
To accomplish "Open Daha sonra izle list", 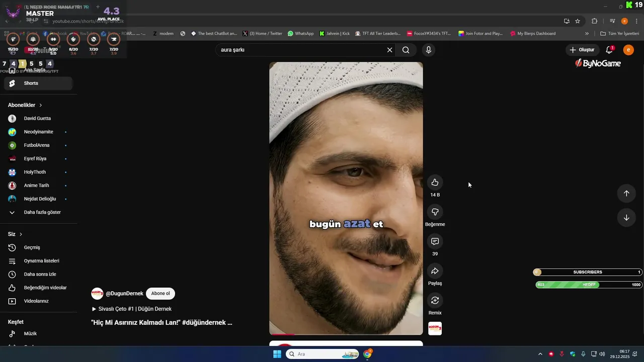I will (x=38, y=275).
